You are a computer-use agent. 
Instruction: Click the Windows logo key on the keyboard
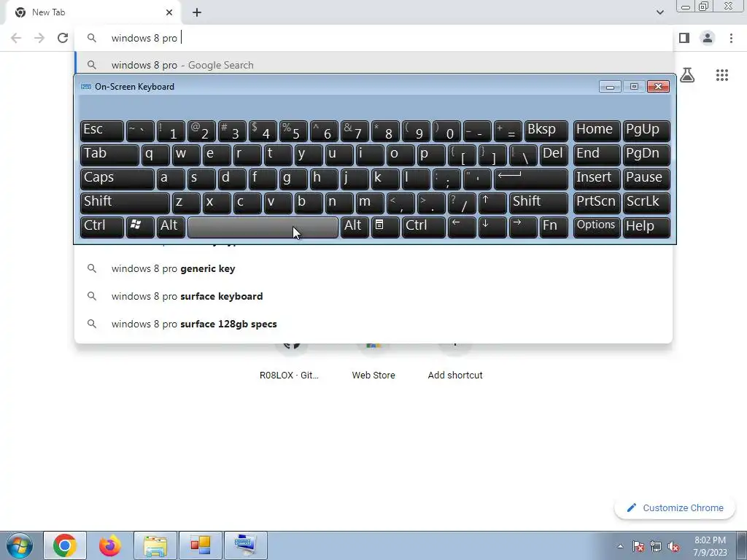tap(140, 227)
